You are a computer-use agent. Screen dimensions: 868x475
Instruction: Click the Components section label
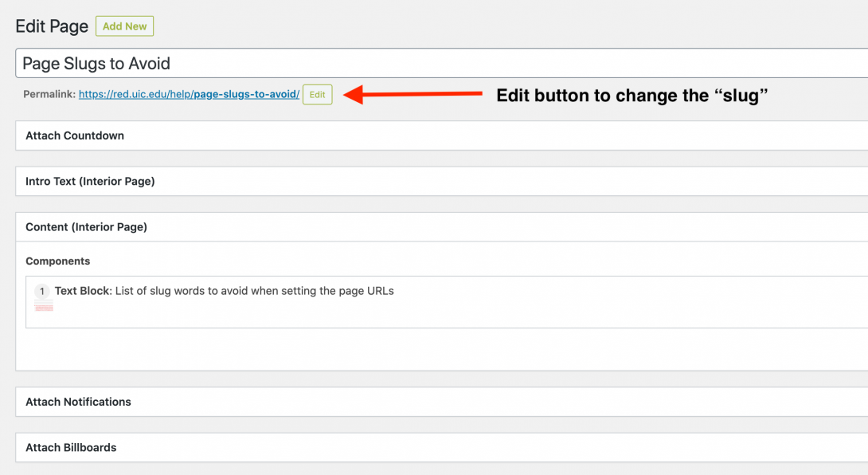coord(58,261)
